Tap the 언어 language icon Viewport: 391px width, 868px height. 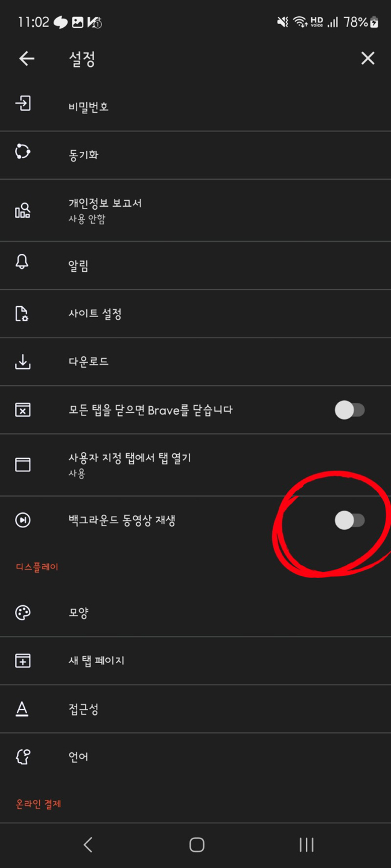pyautogui.click(x=23, y=756)
